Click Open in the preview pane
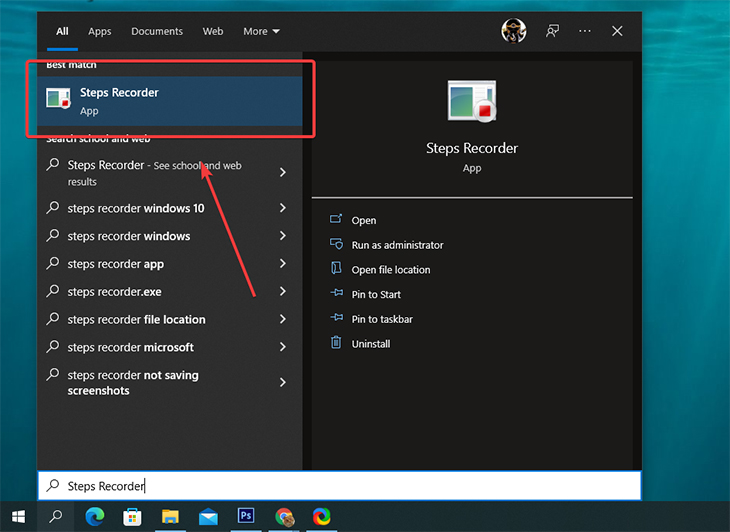The image size is (730, 532). tap(364, 220)
